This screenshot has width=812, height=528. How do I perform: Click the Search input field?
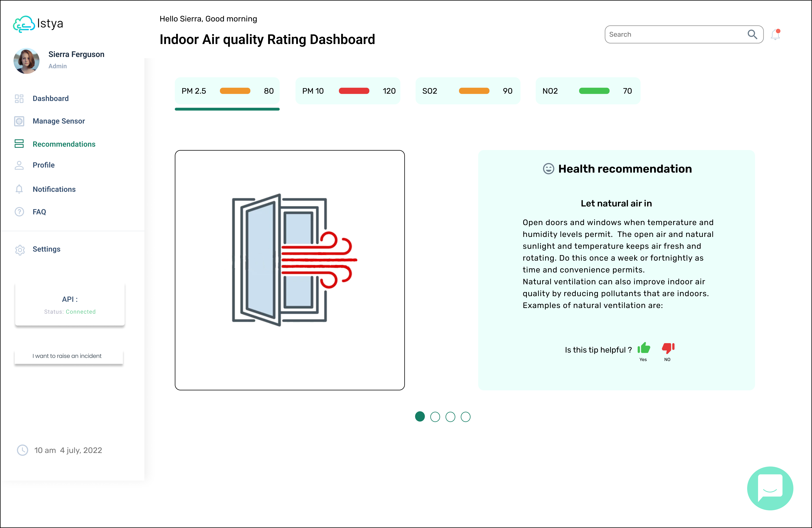[684, 34]
